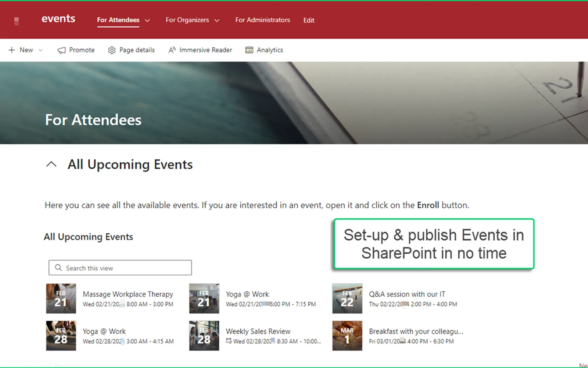Image resolution: width=588 pixels, height=368 pixels.
Task: Open the Massage Workplace Therapy event title
Action: pos(128,294)
